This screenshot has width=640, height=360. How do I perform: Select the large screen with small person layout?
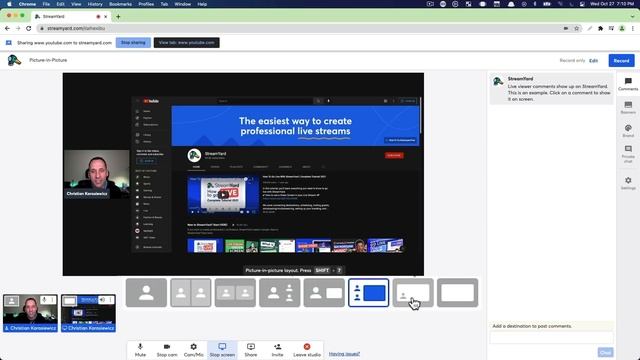[x=413, y=293]
